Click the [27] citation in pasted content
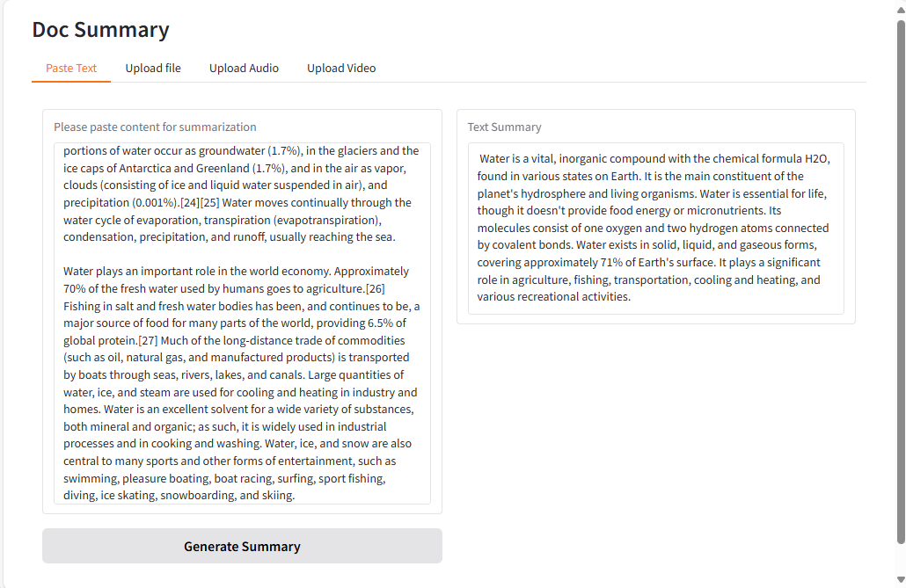 tap(148, 341)
